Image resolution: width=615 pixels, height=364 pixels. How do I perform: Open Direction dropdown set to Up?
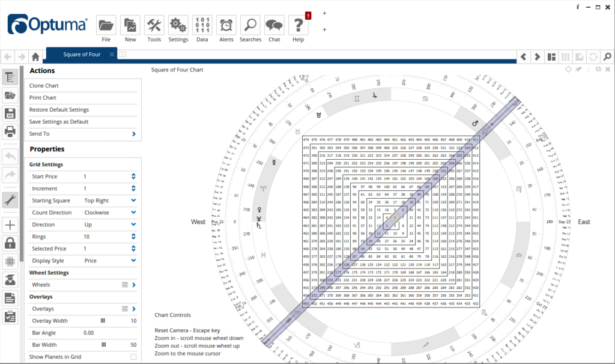[x=133, y=225]
